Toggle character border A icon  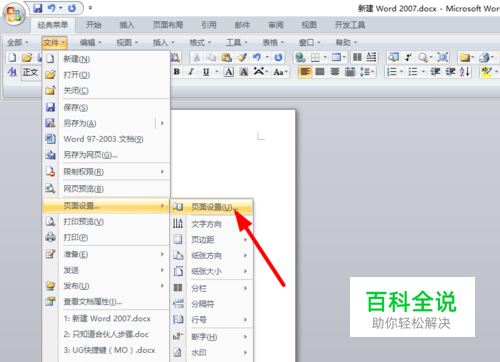pos(229,72)
